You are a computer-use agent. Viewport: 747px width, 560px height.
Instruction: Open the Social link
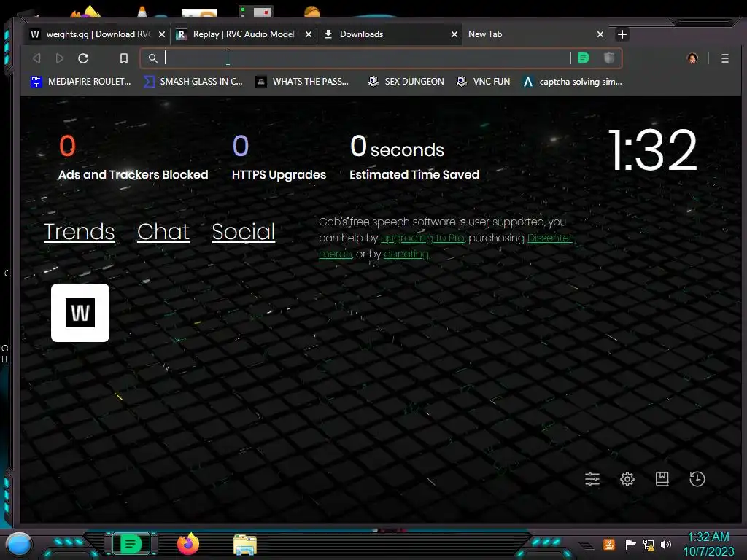pos(244,232)
